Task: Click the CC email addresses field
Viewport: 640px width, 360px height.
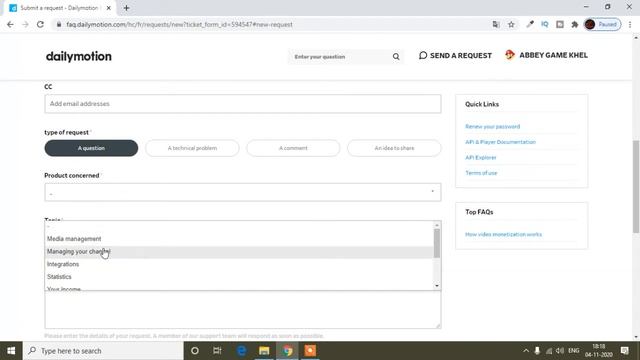Action: pos(242,104)
